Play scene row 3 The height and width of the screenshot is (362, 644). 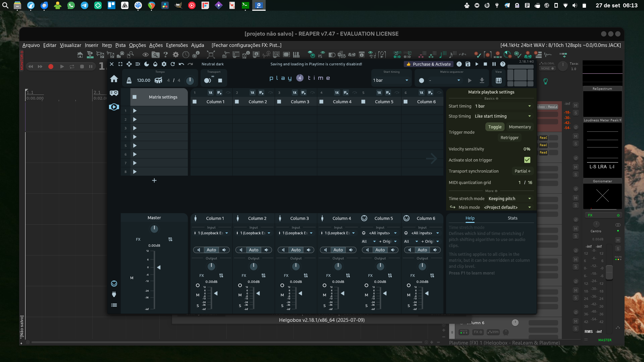[x=135, y=128]
